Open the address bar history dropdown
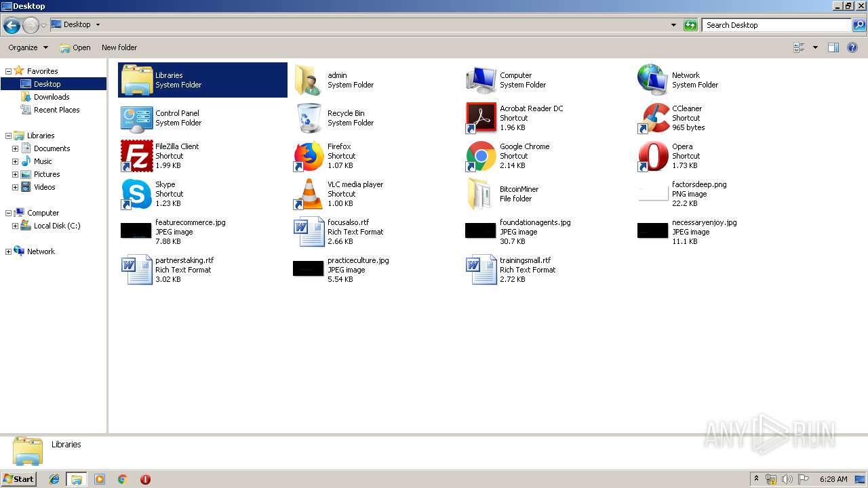 click(x=673, y=25)
